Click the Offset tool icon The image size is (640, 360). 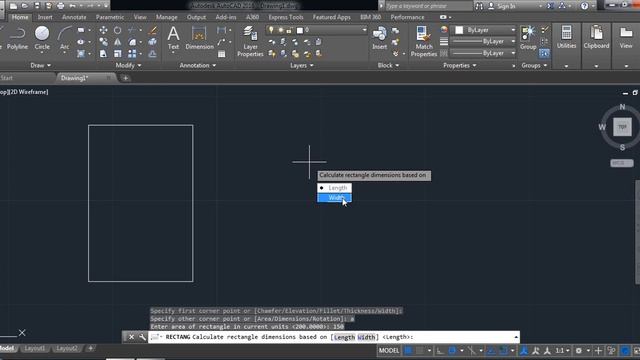point(153,54)
